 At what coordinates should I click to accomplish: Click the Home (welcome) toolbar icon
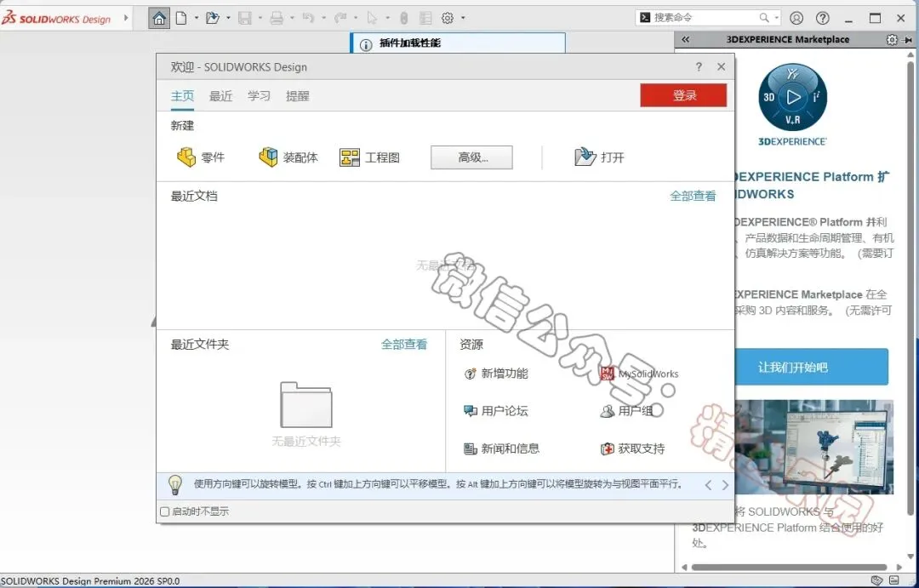pyautogui.click(x=159, y=18)
